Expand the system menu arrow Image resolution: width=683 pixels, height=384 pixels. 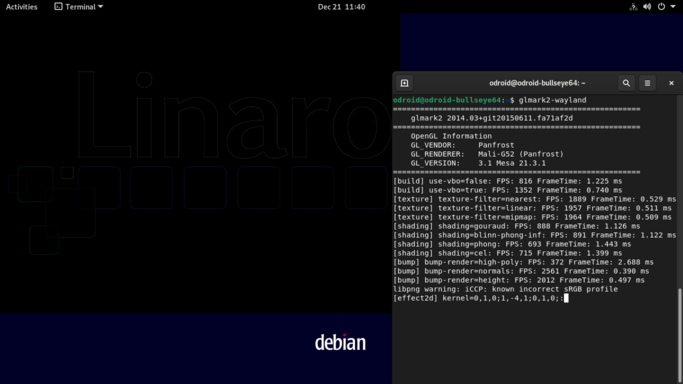click(x=673, y=7)
